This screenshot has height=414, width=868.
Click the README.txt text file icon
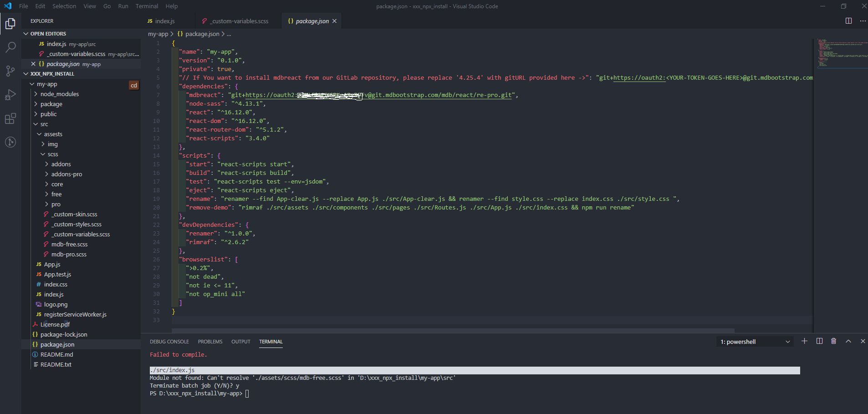tap(35, 364)
